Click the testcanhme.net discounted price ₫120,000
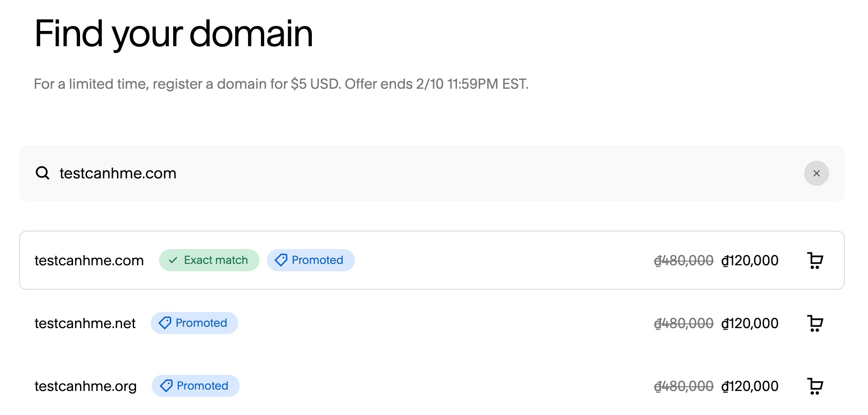The image size is (868, 415). coord(750,323)
